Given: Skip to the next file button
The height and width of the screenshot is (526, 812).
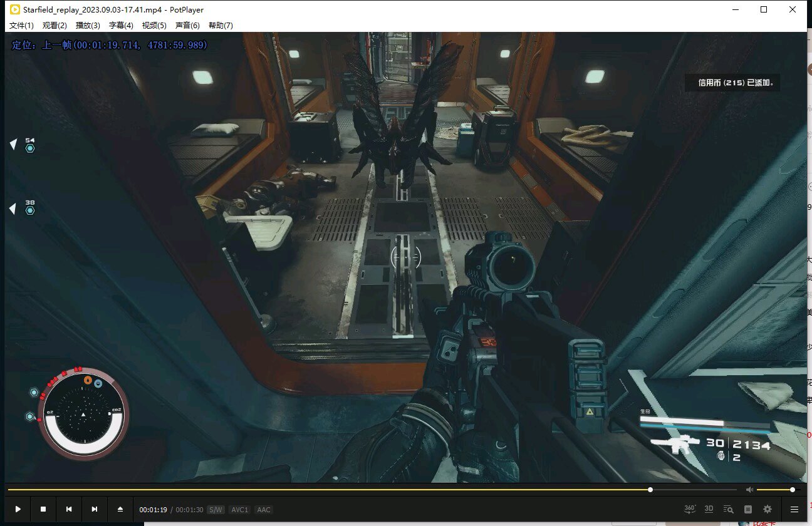Looking at the screenshot, I should tap(95, 509).
